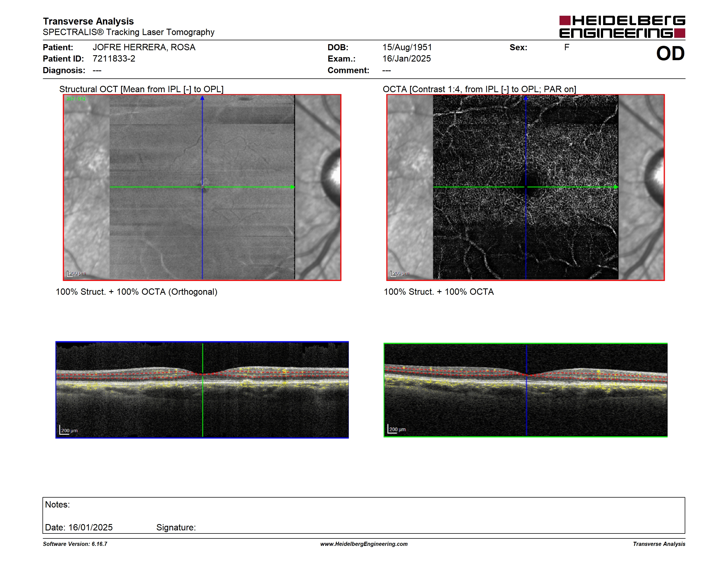Click the Heidelberg Engineering logo
Screen dimensions: 728x563
click(622, 27)
